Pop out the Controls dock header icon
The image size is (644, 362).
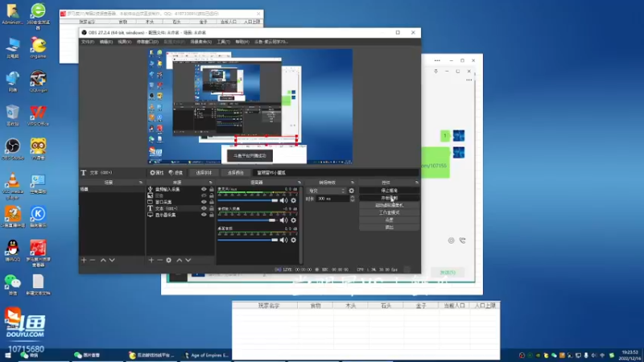(x=416, y=183)
